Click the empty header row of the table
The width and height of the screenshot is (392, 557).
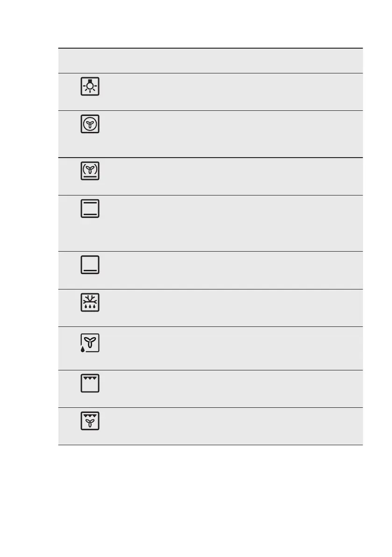210,61
